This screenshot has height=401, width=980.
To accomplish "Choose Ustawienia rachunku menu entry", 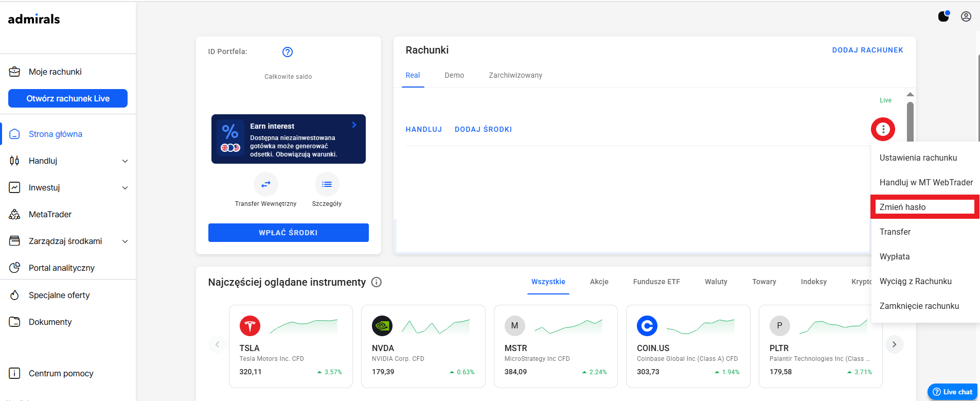I will tap(925, 158).
